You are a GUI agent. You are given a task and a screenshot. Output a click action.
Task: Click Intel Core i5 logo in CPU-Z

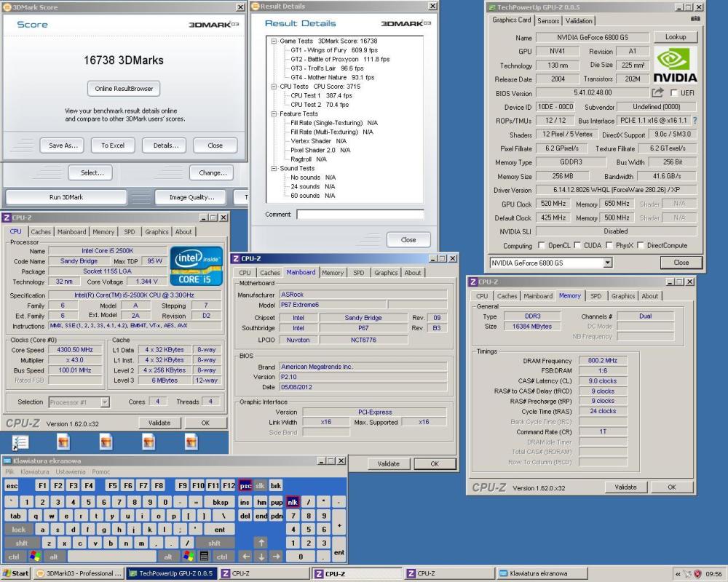click(x=196, y=266)
